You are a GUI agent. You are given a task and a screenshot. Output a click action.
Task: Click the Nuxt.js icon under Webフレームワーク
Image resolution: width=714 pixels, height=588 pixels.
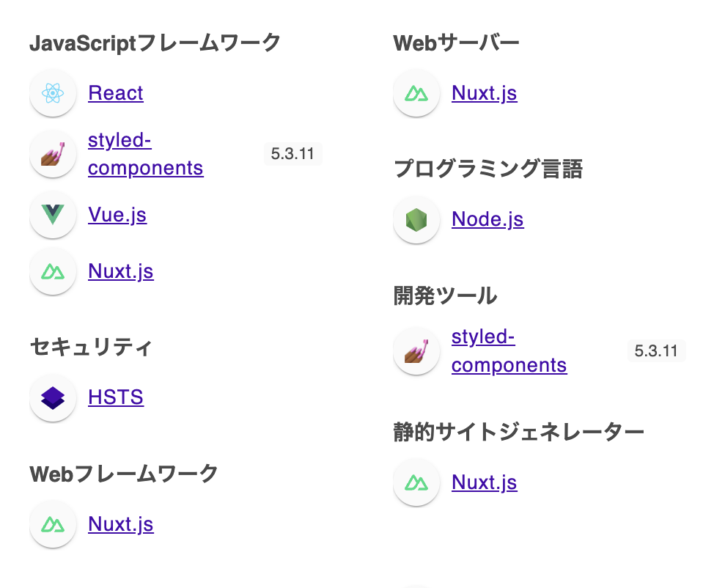pos(53,524)
